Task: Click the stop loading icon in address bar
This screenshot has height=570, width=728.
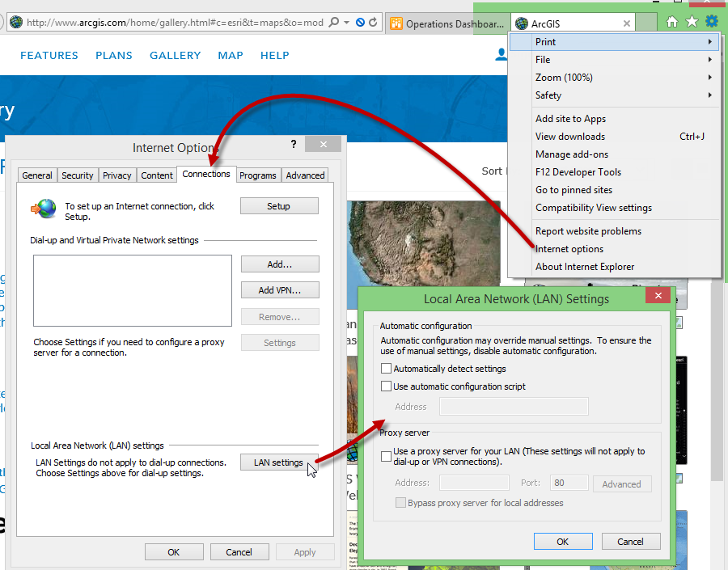Action: [360, 23]
